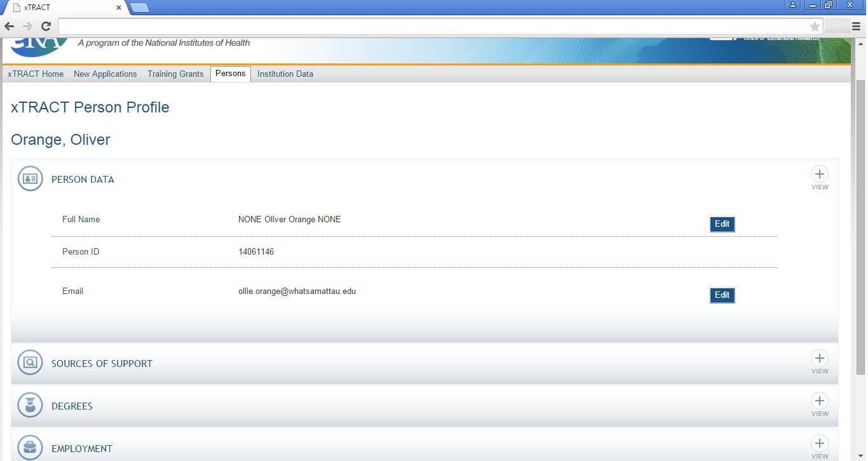868x461 pixels.
Task: Click the SOURCES OF SUPPORT heading
Action: pyautogui.click(x=102, y=364)
